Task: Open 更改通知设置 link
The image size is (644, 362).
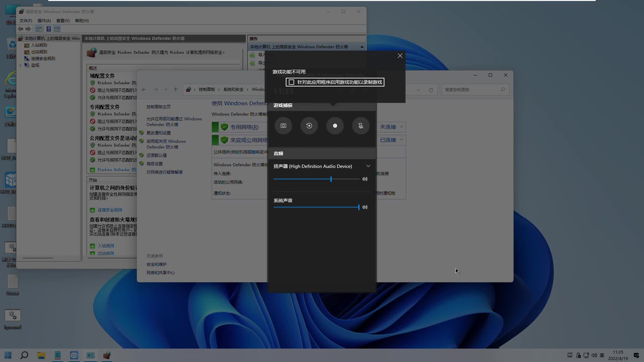Action: [x=158, y=133]
